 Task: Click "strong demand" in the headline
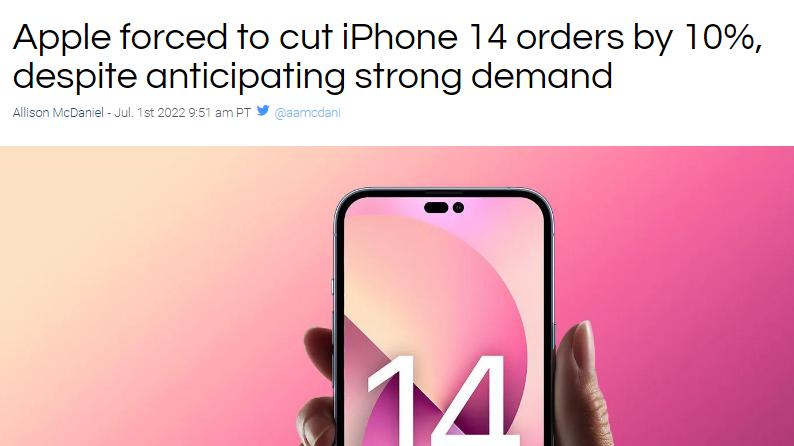(x=484, y=76)
